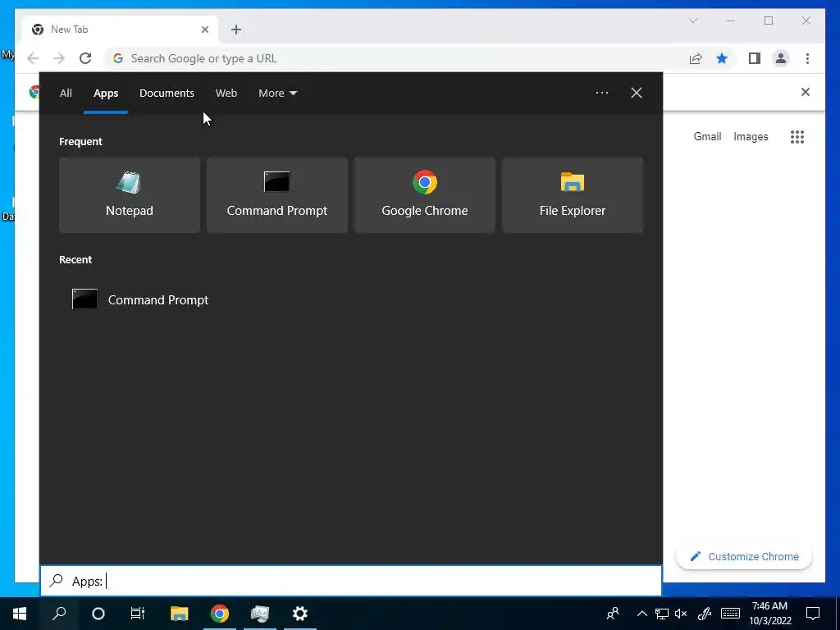Open Action Center notifications

pyautogui.click(x=813, y=614)
